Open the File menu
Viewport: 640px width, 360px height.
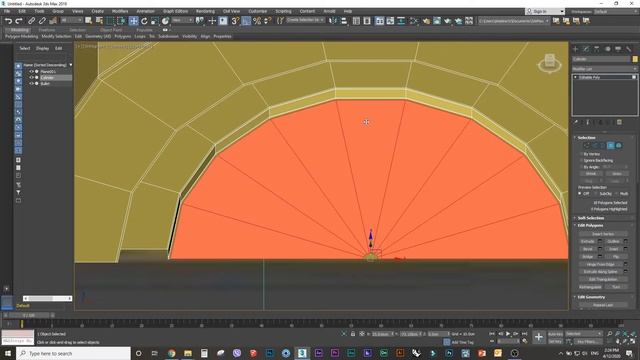(x=7, y=11)
